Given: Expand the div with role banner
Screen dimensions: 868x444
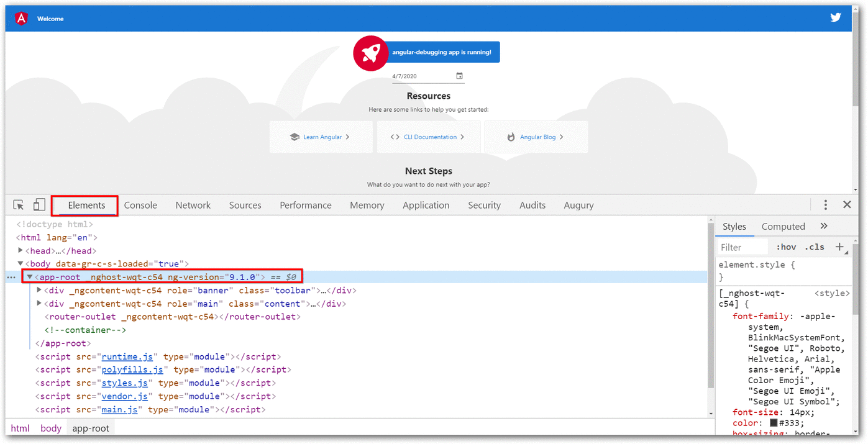Looking at the screenshot, I should pos(39,290).
